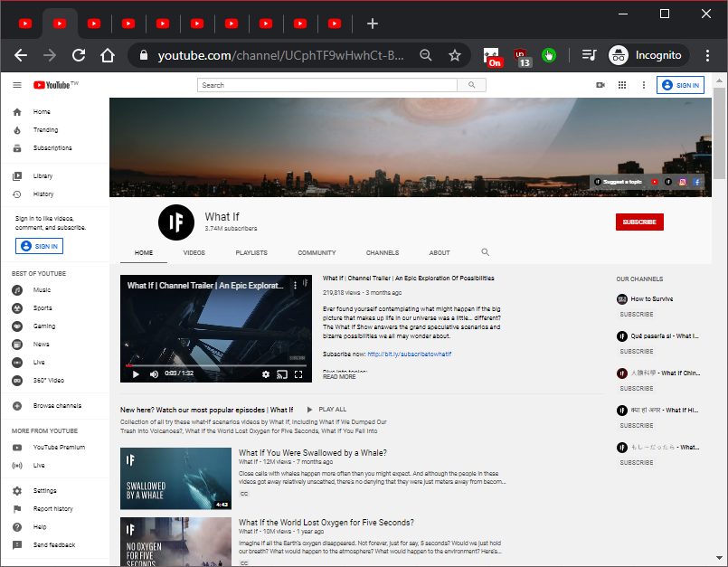The image size is (728, 567).
Task: Toggle trailer fullscreen mode
Action: pyautogui.click(x=298, y=374)
